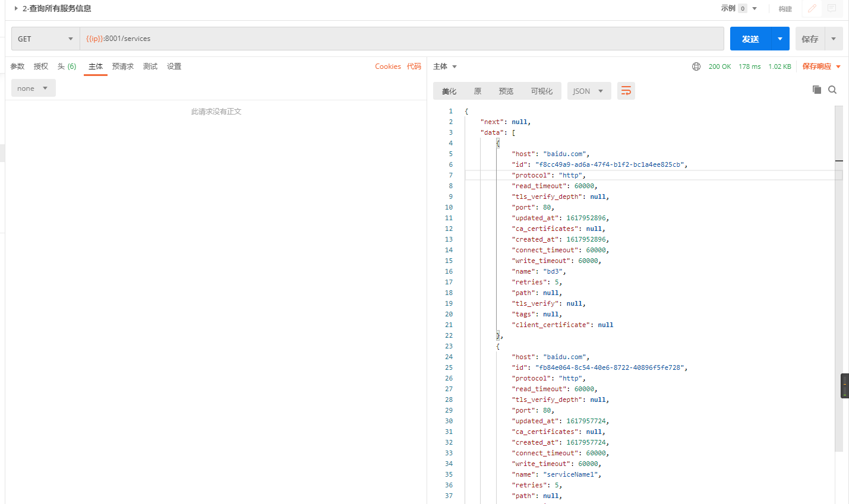Click line 2 "next": null
This screenshot has height=504, width=849.
pyautogui.click(x=506, y=122)
